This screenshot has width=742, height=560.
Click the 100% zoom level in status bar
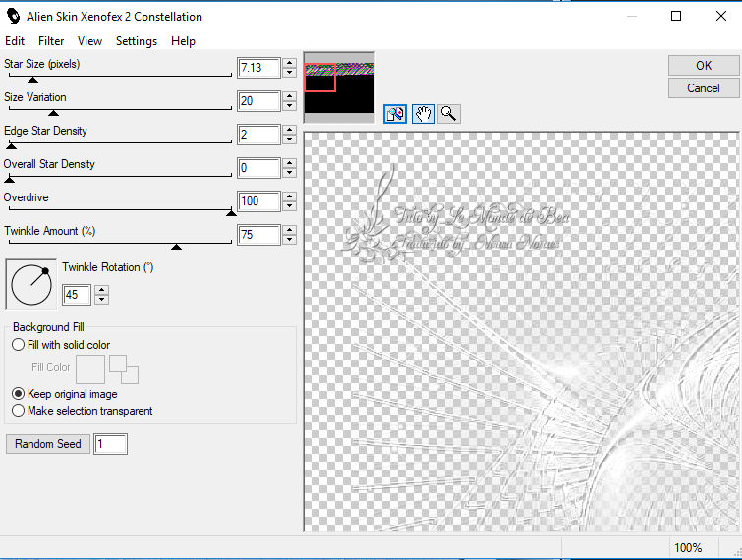point(688,548)
